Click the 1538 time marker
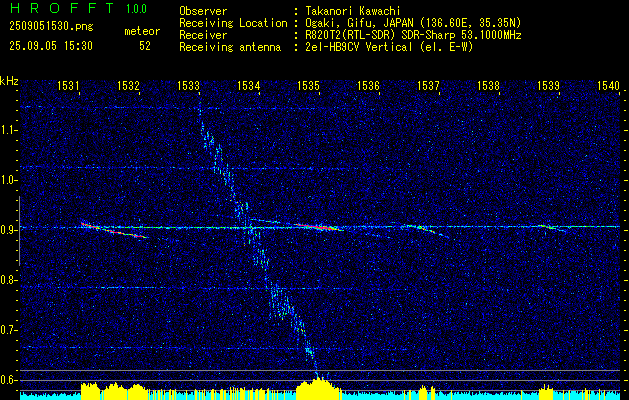This screenshot has width=629, height=400. pyautogui.click(x=488, y=85)
